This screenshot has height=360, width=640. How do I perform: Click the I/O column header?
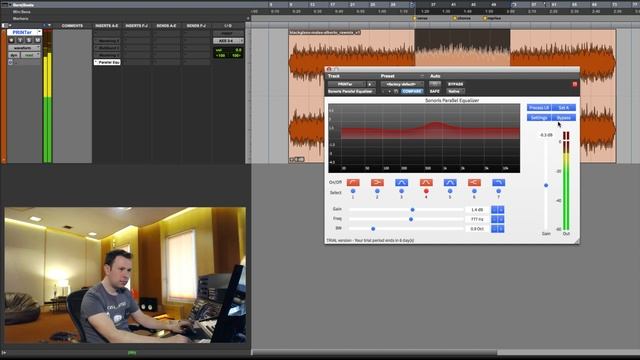pos(228,26)
